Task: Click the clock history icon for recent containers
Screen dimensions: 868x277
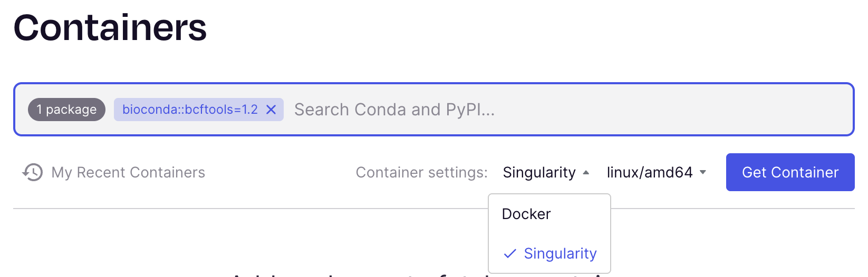Action: tap(32, 172)
